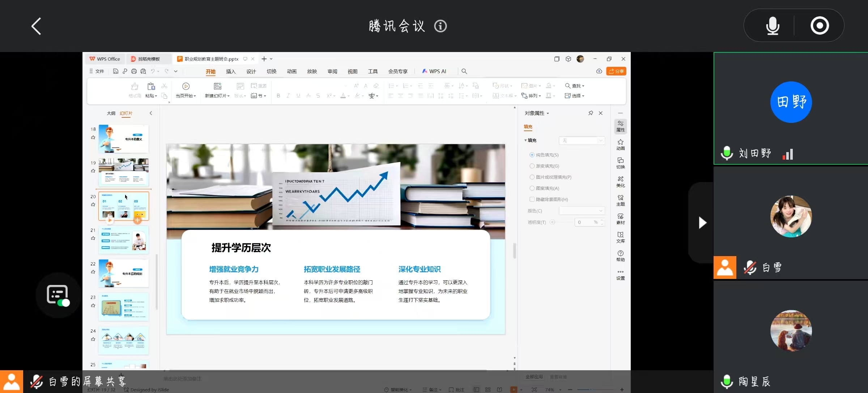Select 图片或纹理填充(P) radio button

pos(532,177)
